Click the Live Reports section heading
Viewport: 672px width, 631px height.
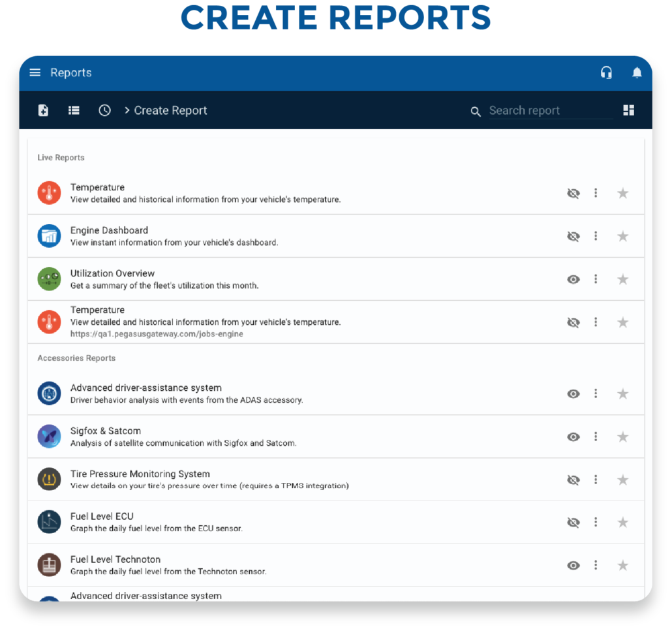coord(61,157)
